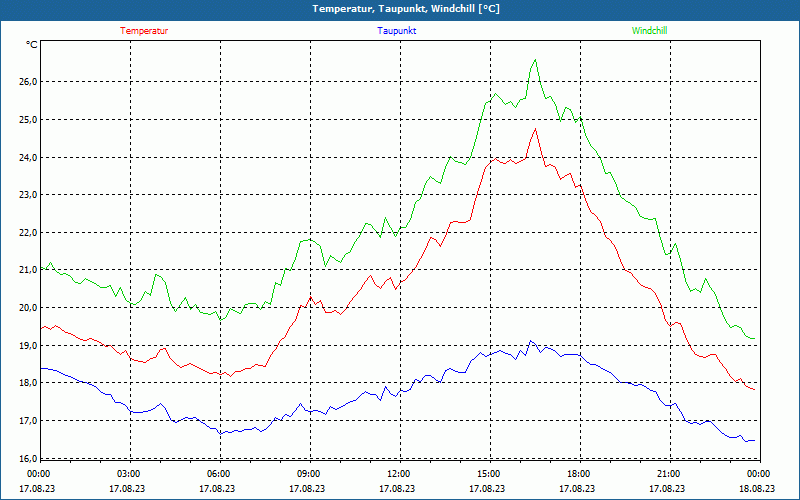Select the 21:00 time axis label

point(668,474)
